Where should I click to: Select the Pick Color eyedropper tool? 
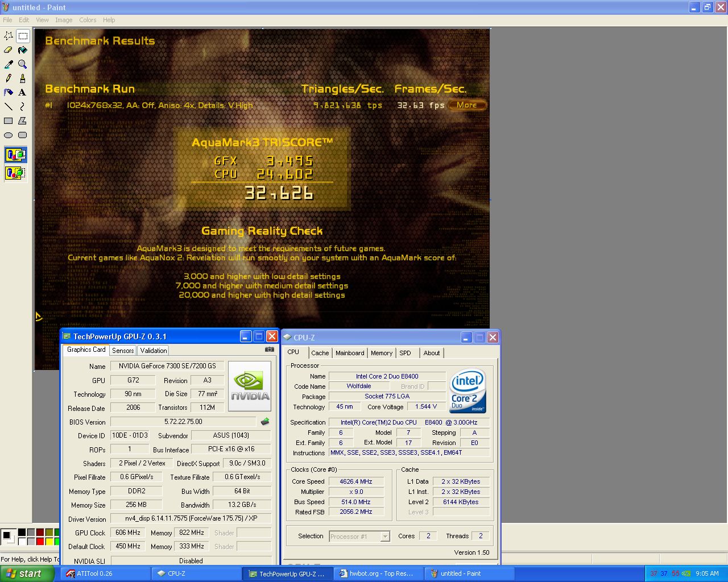point(9,64)
